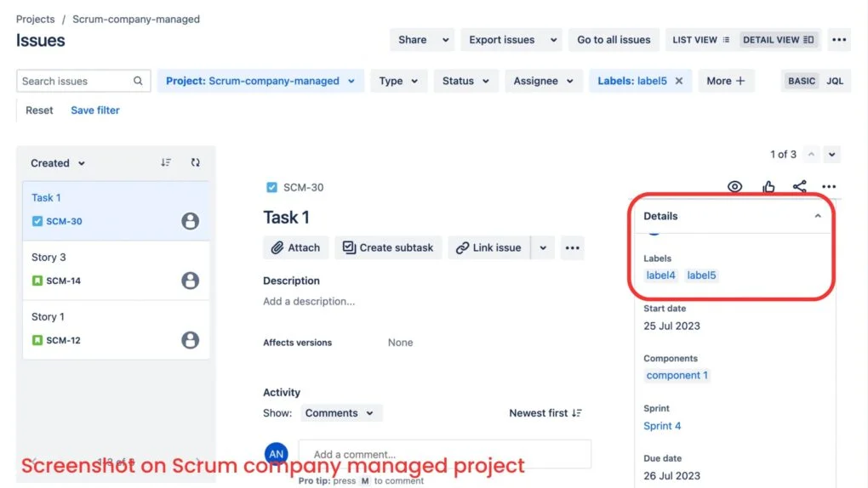
Task: Click Add a comment box
Action: 445,454
